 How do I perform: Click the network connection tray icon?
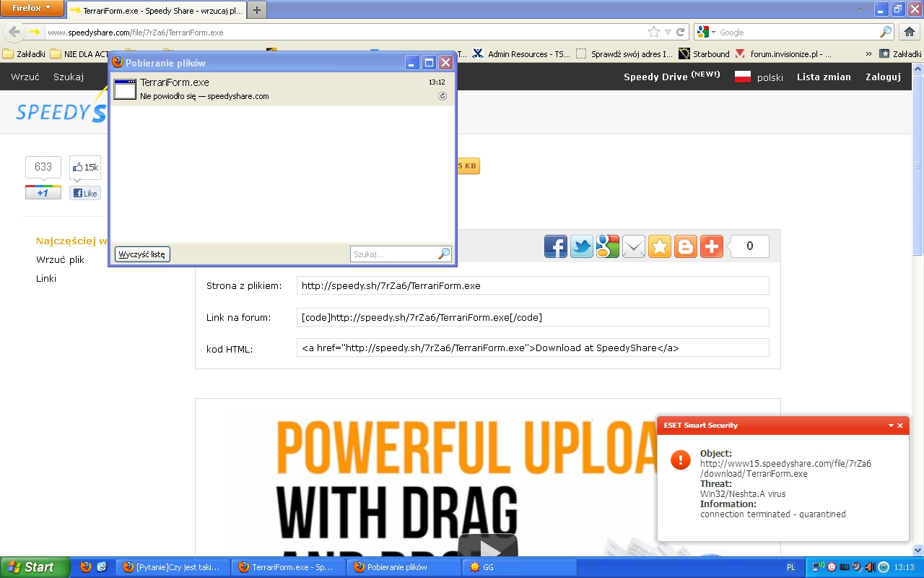(x=818, y=567)
